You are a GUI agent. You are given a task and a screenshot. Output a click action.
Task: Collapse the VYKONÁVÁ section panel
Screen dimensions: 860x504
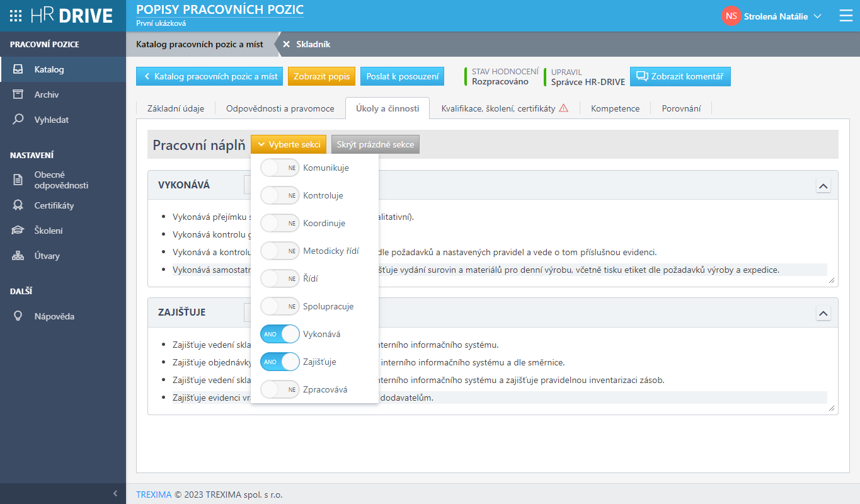click(823, 185)
